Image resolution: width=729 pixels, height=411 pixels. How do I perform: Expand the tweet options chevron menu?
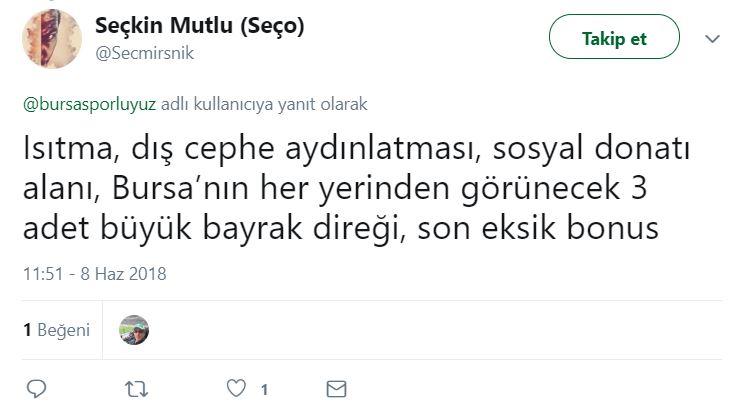coord(712,39)
